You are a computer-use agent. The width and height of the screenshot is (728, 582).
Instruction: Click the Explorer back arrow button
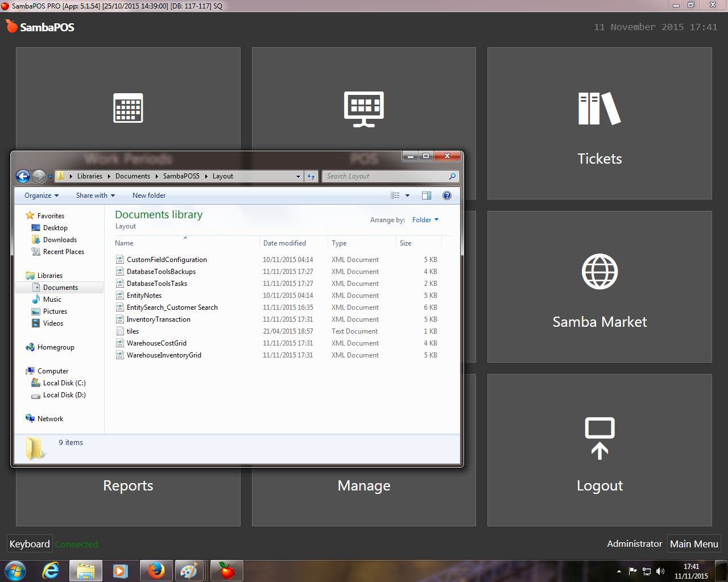23,176
